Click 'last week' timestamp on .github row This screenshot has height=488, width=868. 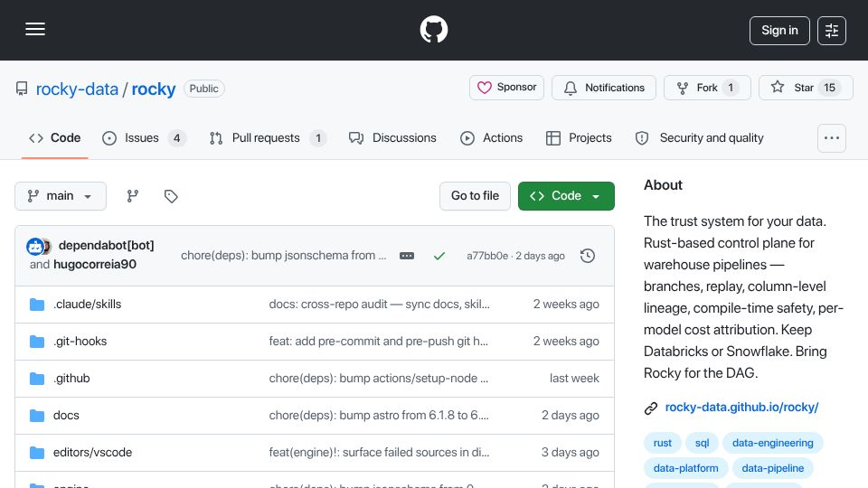click(574, 378)
